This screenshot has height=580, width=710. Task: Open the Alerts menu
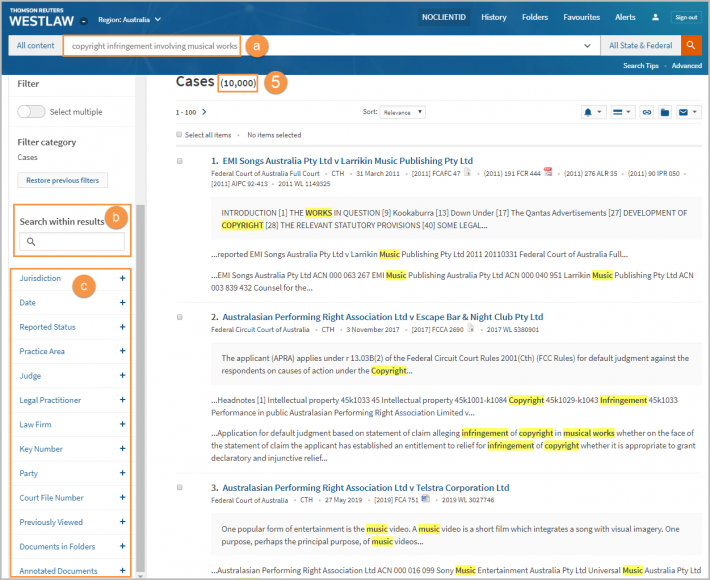click(625, 17)
